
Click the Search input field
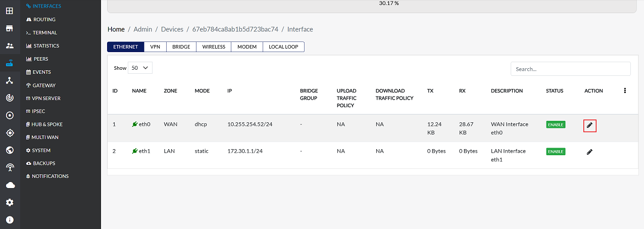(570, 69)
